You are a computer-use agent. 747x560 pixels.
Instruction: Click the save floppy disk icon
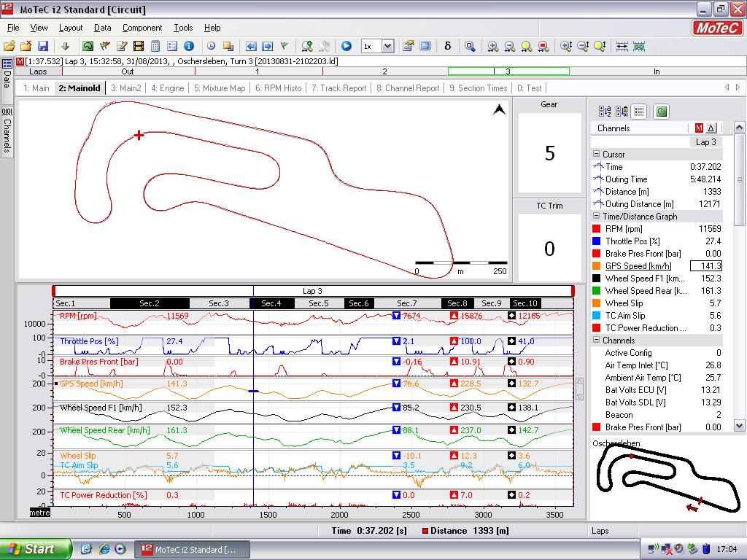[43, 46]
